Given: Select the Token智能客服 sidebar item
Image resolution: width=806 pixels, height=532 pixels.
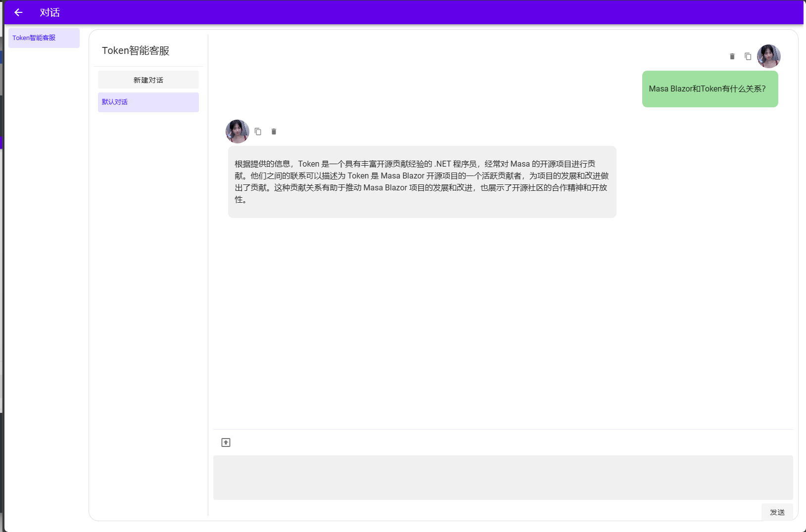Looking at the screenshot, I should coord(44,38).
